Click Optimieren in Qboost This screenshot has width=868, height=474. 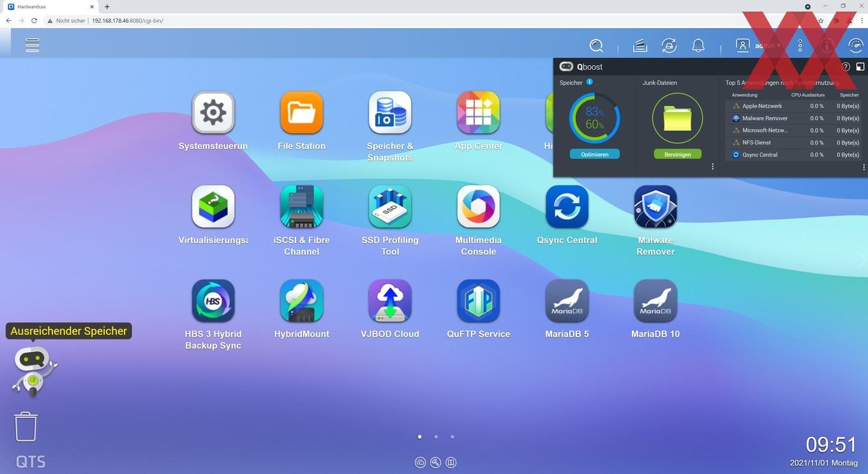tap(594, 154)
